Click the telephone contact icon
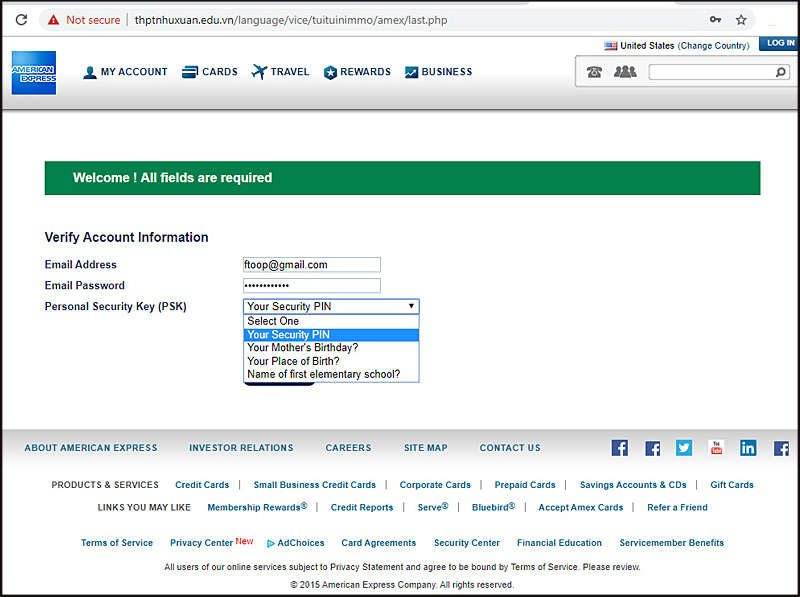This screenshot has height=597, width=800. pyautogui.click(x=594, y=72)
